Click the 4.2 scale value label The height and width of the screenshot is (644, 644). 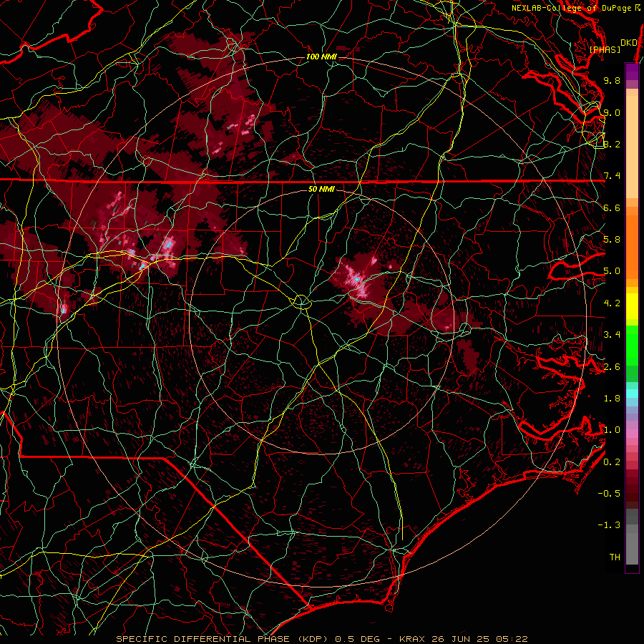pyautogui.click(x=612, y=303)
